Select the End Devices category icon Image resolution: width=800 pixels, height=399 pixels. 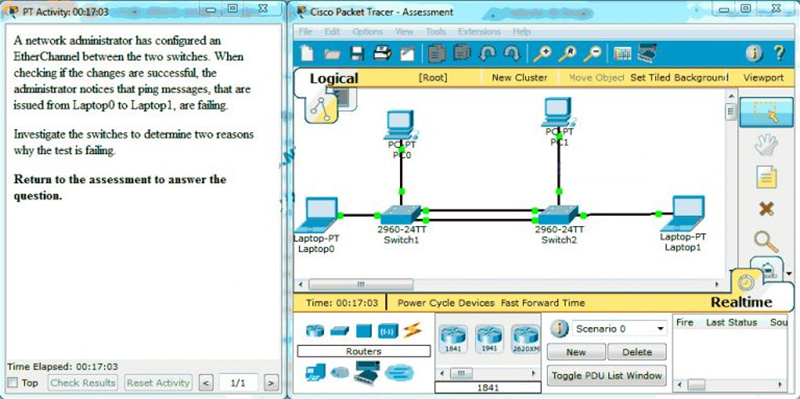click(x=315, y=373)
